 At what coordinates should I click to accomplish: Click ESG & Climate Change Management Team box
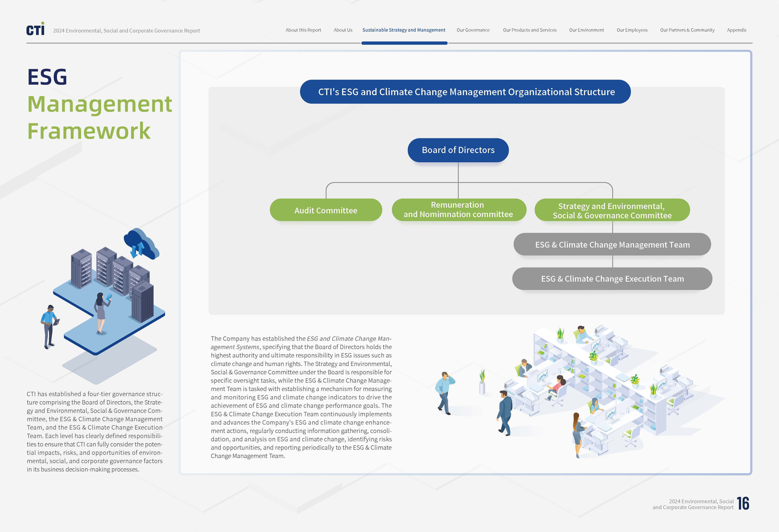(612, 244)
